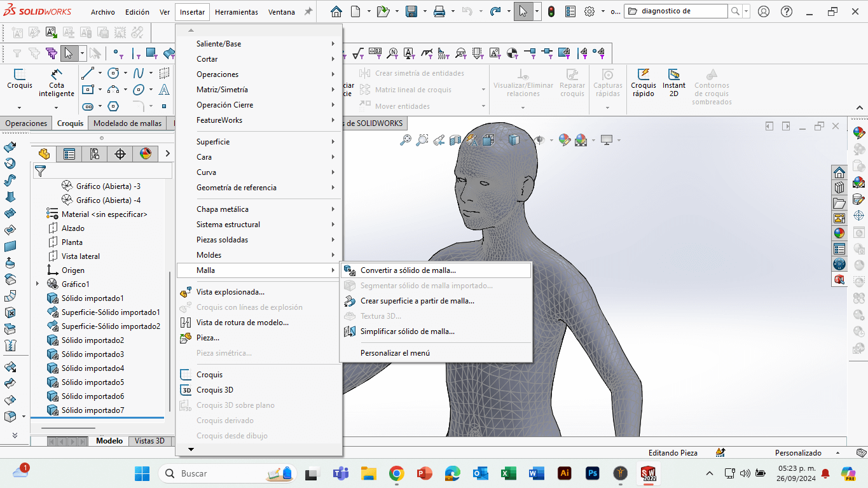Screen dimensions: 868x488
Task: Expand the Gráfico1 tree node
Action: click(37, 284)
